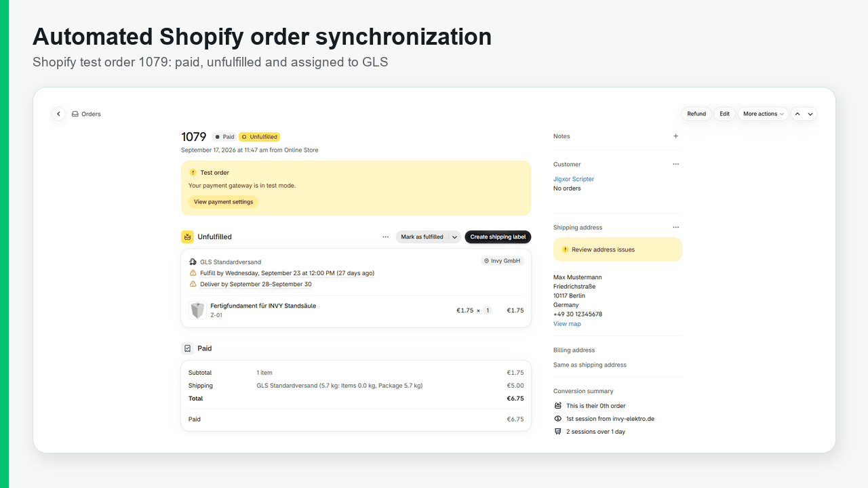Click the Total amount €6.75

(515, 399)
